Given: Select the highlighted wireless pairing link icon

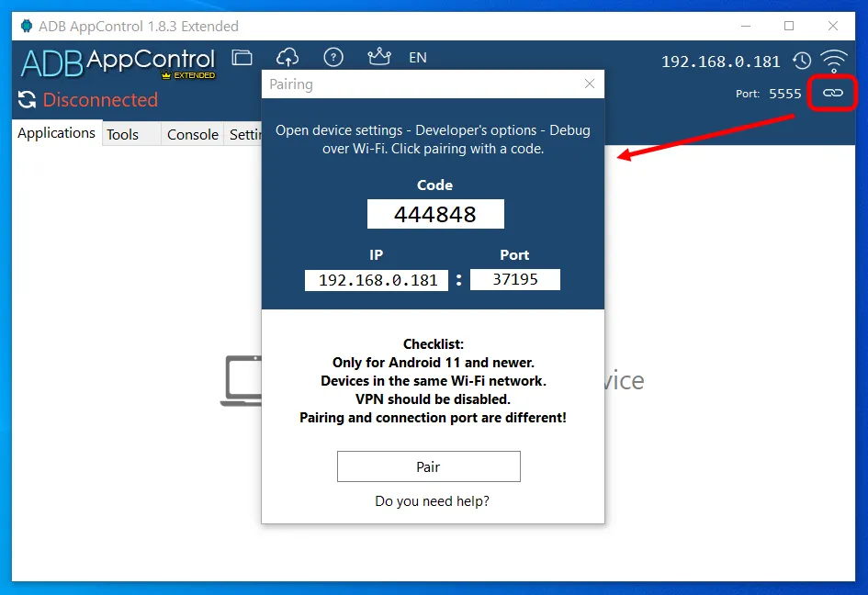Looking at the screenshot, I should (x=832, y=93).
